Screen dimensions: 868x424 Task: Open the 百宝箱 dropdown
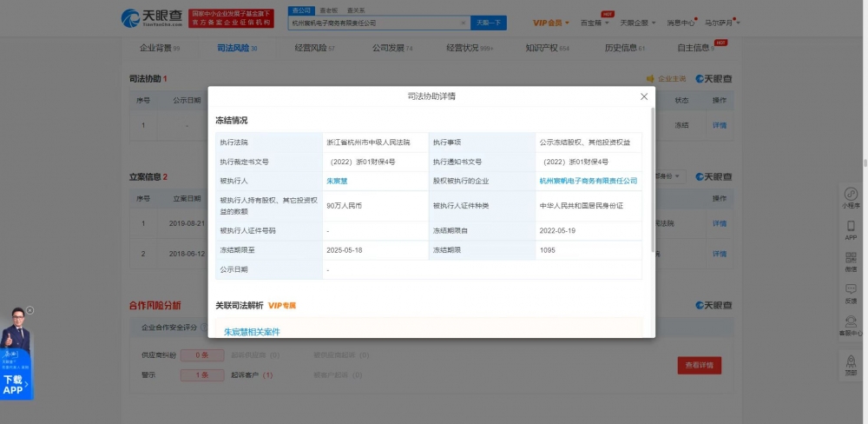(x=595, y=23)
